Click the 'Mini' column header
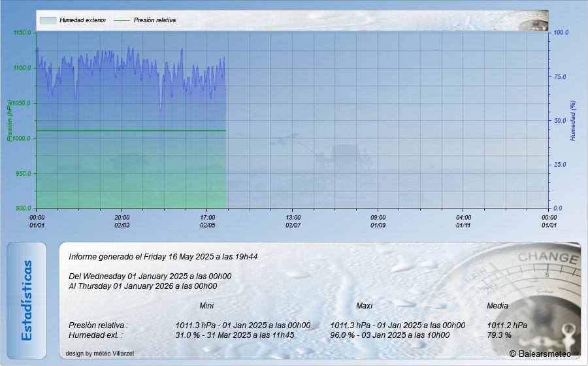 [x=206, y=306]
